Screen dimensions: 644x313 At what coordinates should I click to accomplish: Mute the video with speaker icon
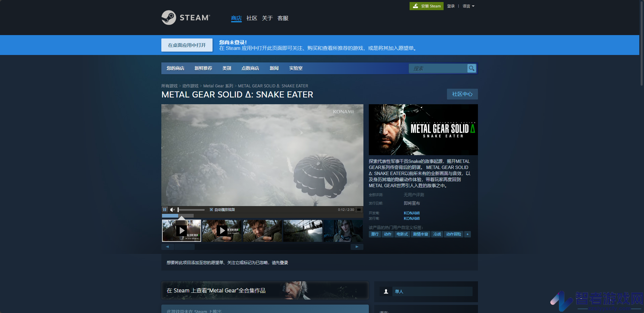(x=172, y=209)
